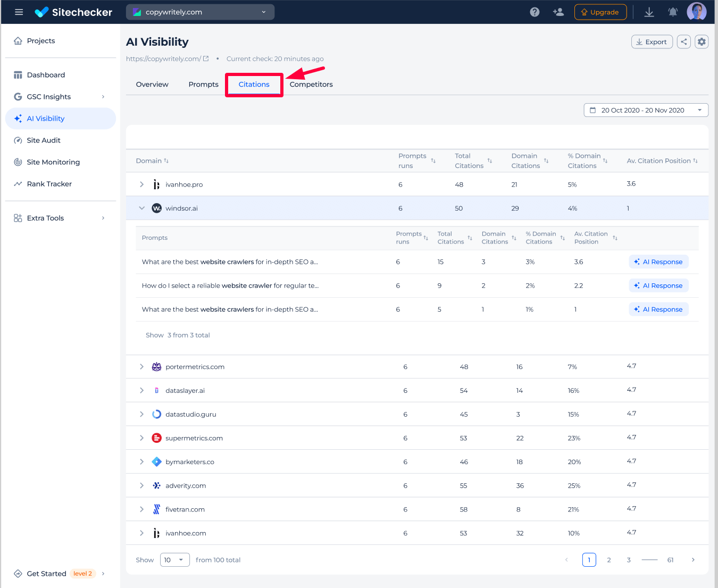Image resolution: width=718 pixels, height=588 pixels.
Task: Click the Upgrade button
Action: coord(600,12)
